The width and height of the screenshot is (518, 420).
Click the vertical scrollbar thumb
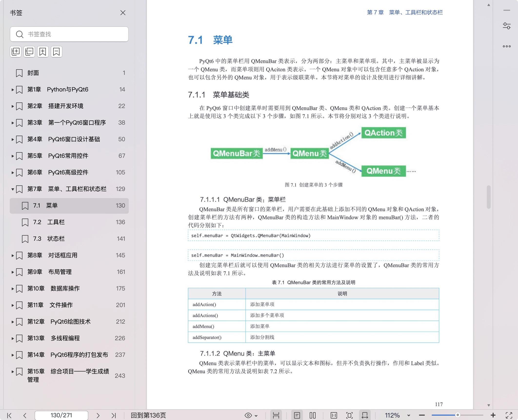click(489, 197)
